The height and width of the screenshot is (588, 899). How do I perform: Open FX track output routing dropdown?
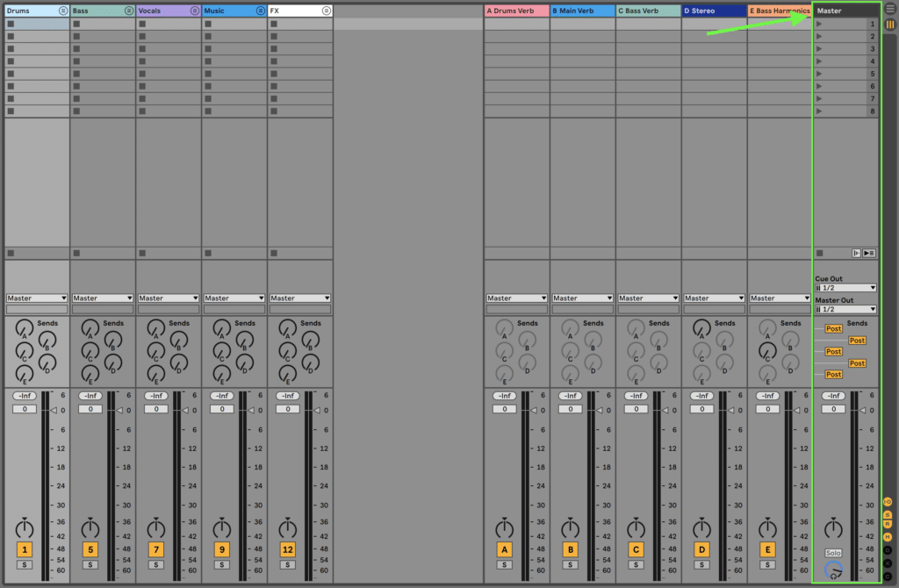click(x=300, y=298)
